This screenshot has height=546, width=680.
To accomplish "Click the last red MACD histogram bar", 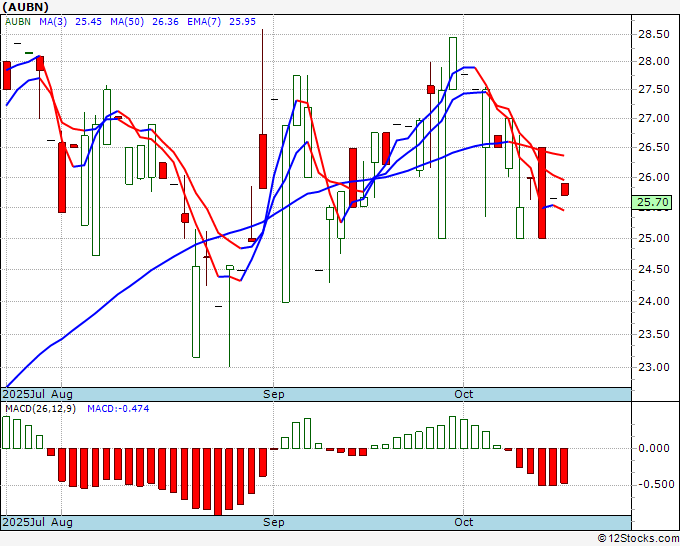I will coord(564,466).
